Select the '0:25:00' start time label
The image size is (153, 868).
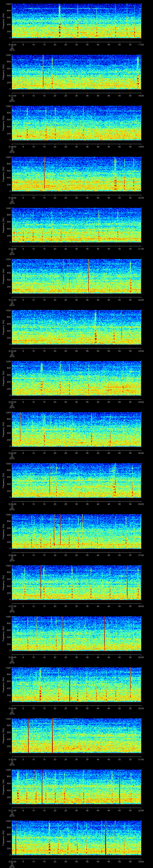12,504
